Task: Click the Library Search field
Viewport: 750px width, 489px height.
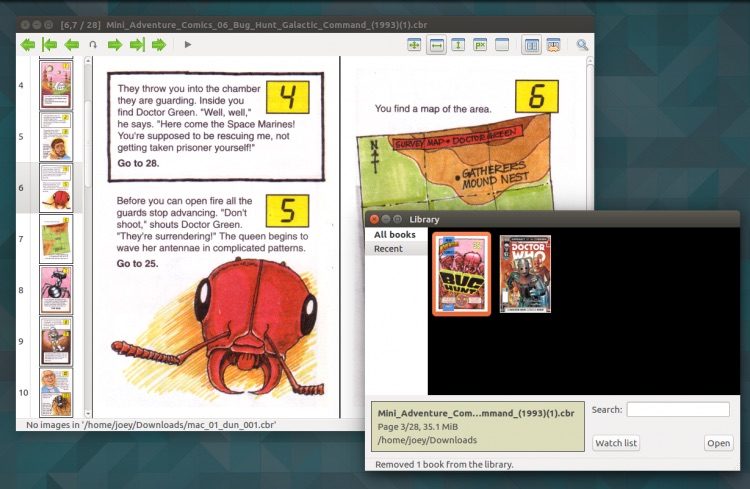Action: 678,410
